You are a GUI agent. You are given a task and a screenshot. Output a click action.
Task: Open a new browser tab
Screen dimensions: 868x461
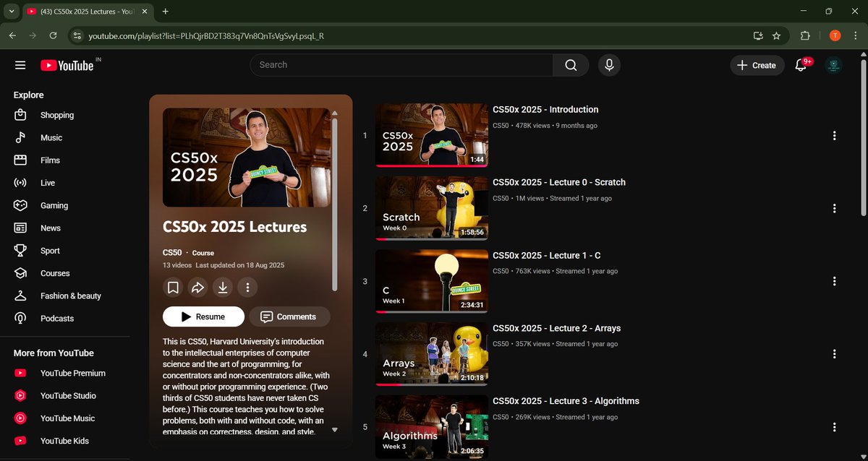pos(166,12)
